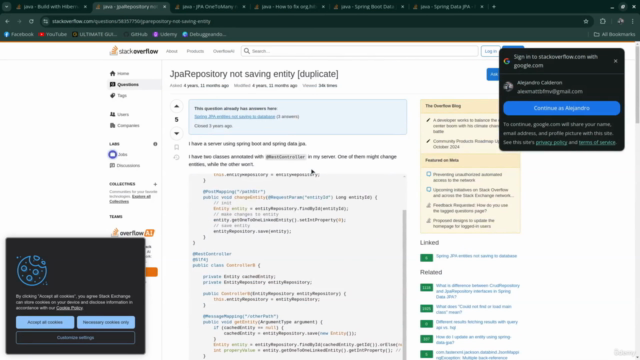The height and width of the screenshot is (360, 640).
Task: Open the YouTube bookmark
Action: [x=53, y=34]
